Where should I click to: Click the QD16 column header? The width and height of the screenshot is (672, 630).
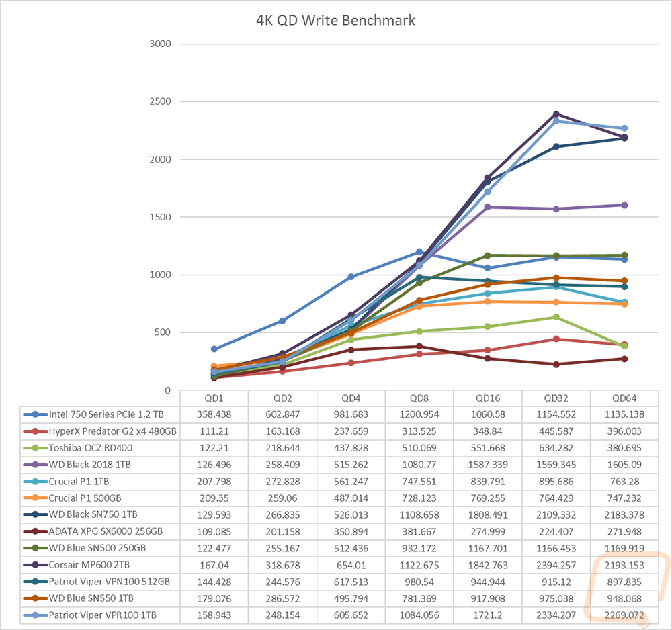(488, 398)
